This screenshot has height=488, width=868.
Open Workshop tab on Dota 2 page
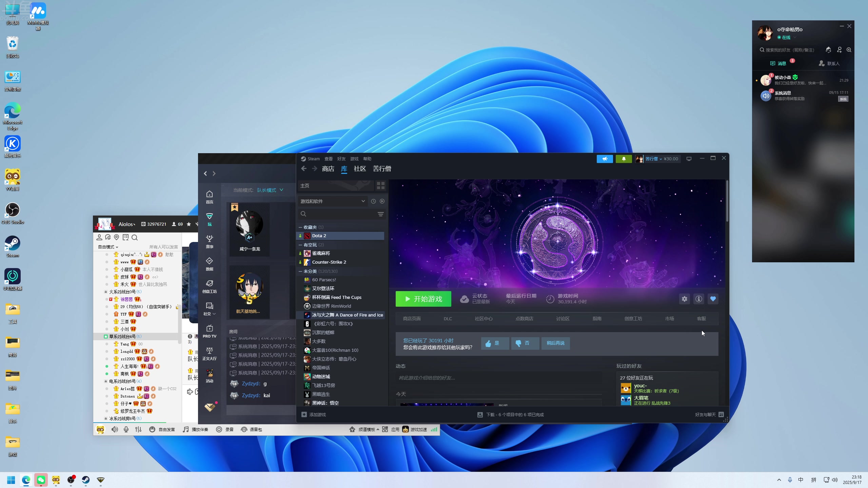coord(633,319)
